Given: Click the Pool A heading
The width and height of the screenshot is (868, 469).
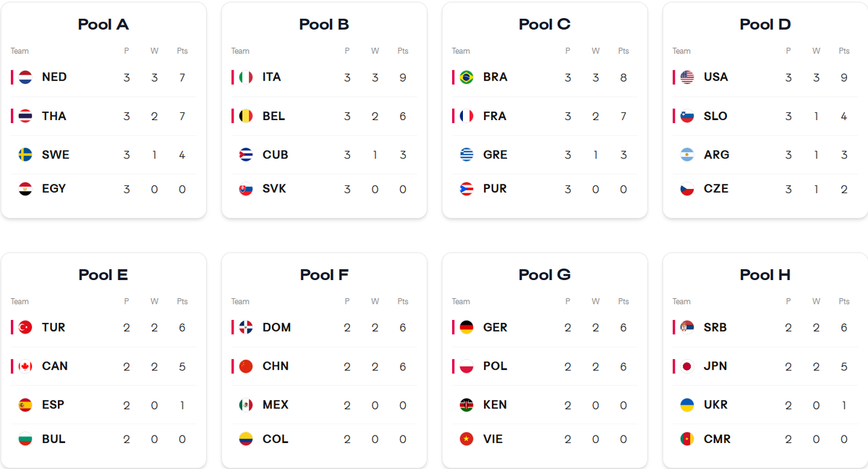Looking at the screenshot, I should (103, 25).
